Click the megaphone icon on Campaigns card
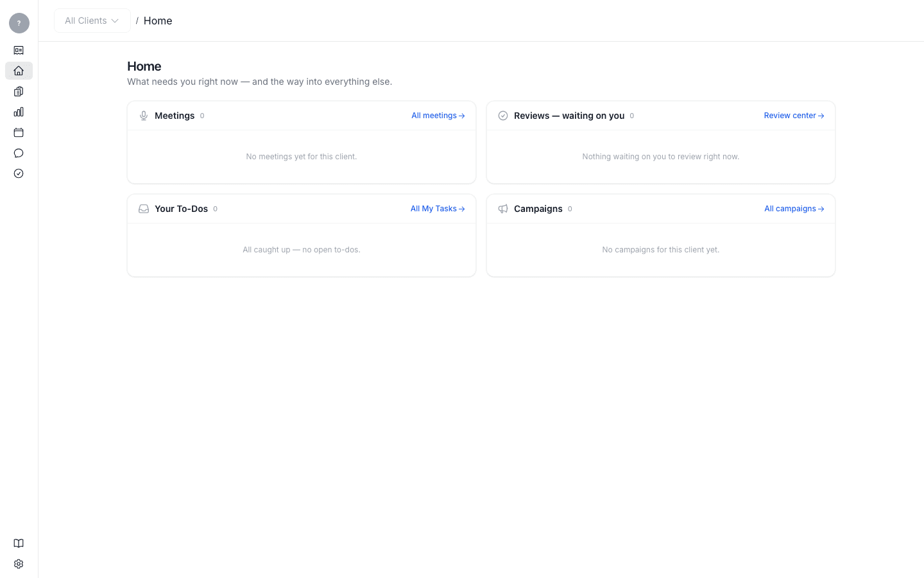 coord(503,209)
